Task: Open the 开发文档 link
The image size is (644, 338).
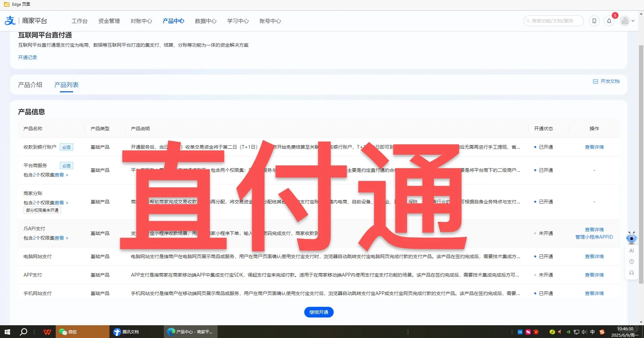Action: click(610, 81)
